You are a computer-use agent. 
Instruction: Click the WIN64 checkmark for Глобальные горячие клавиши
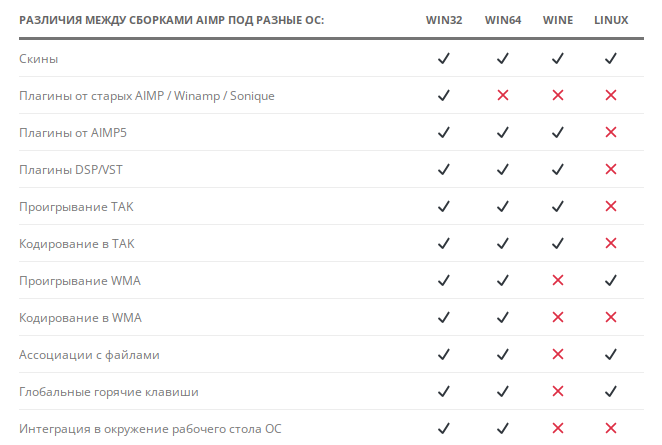[x=503, y=392]
